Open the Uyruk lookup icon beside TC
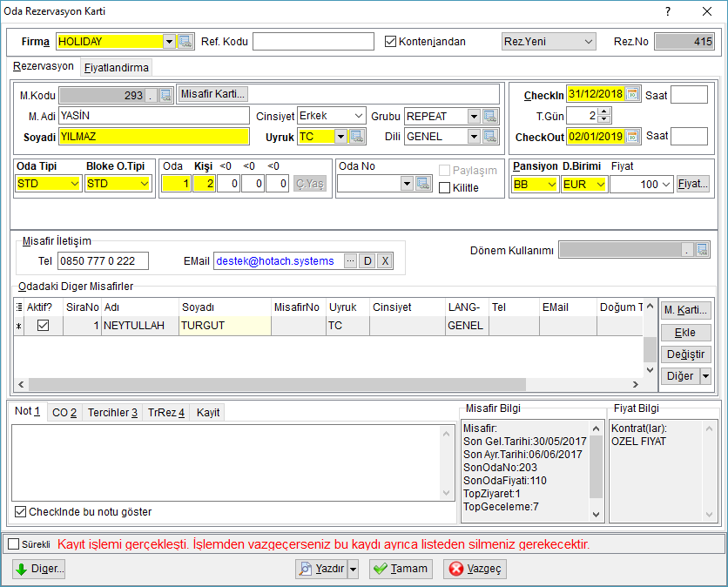Viewport: 728px width, 587px height. [356, 137]
